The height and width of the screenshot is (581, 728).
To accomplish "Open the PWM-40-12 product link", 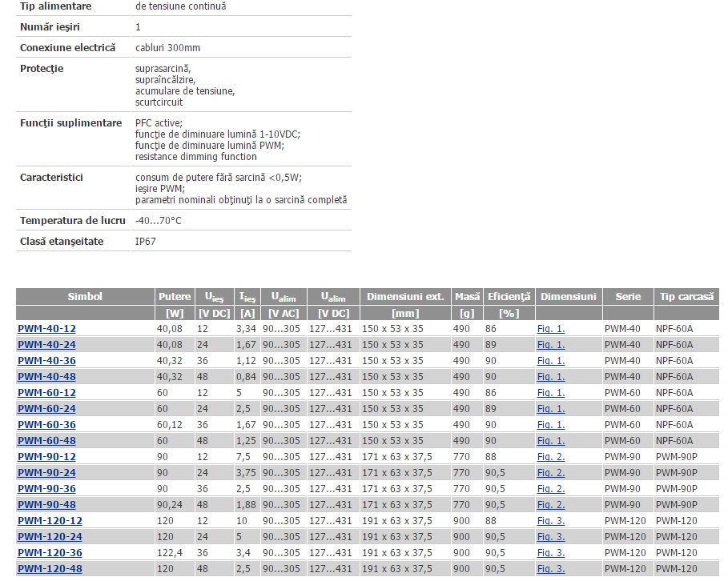I will [46, 329].
